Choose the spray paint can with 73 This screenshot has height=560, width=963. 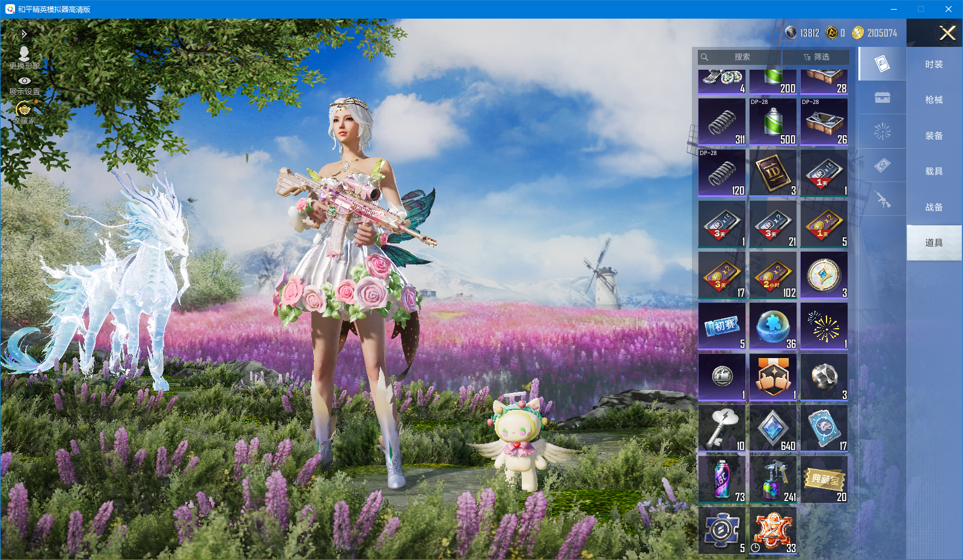point(722,479)
